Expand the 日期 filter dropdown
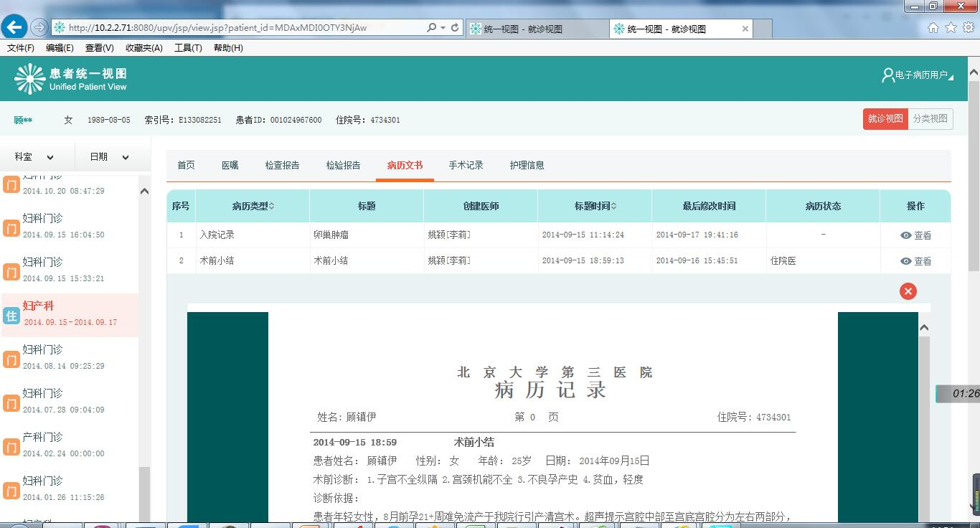 click(x=109, y=157)
